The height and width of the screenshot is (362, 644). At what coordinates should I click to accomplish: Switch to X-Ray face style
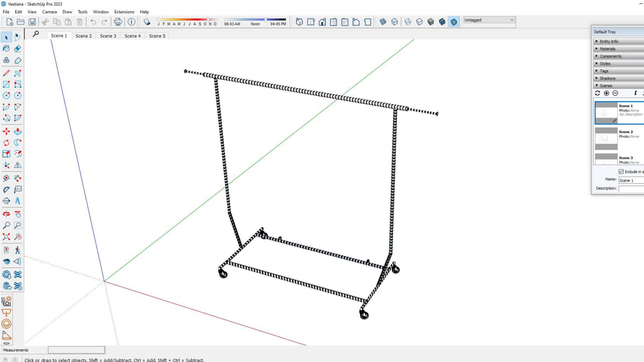(x=383, y=22)
